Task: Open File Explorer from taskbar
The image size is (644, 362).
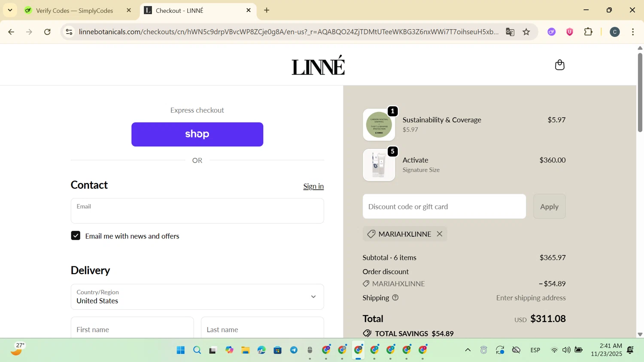Action: point(246,350)
